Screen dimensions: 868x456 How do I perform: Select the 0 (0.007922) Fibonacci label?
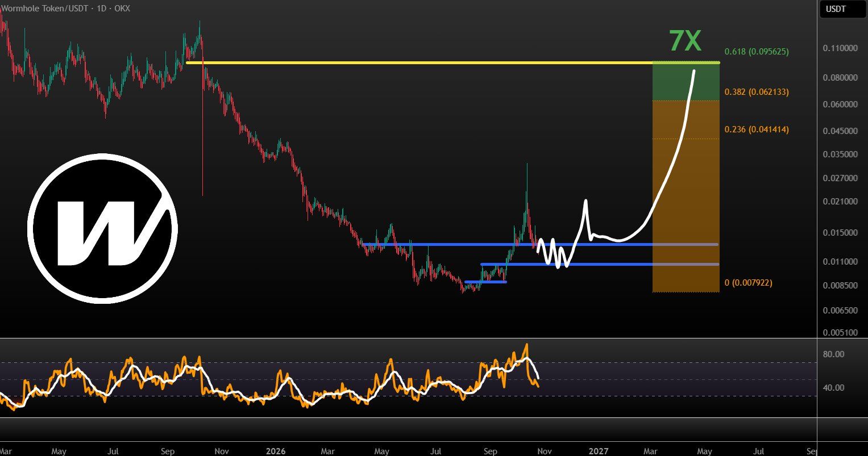(749, 283)
